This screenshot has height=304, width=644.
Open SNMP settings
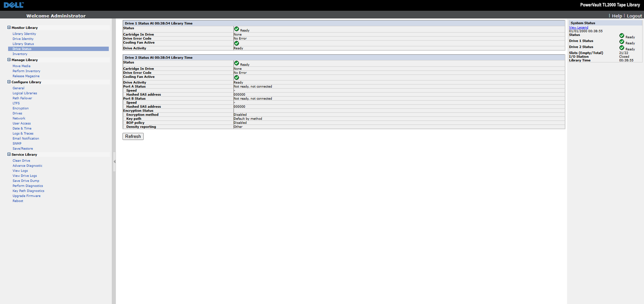(17, 143)
